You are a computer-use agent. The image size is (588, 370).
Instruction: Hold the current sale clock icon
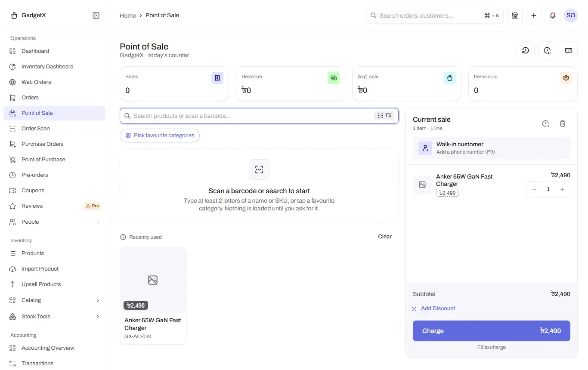[545, 123]
